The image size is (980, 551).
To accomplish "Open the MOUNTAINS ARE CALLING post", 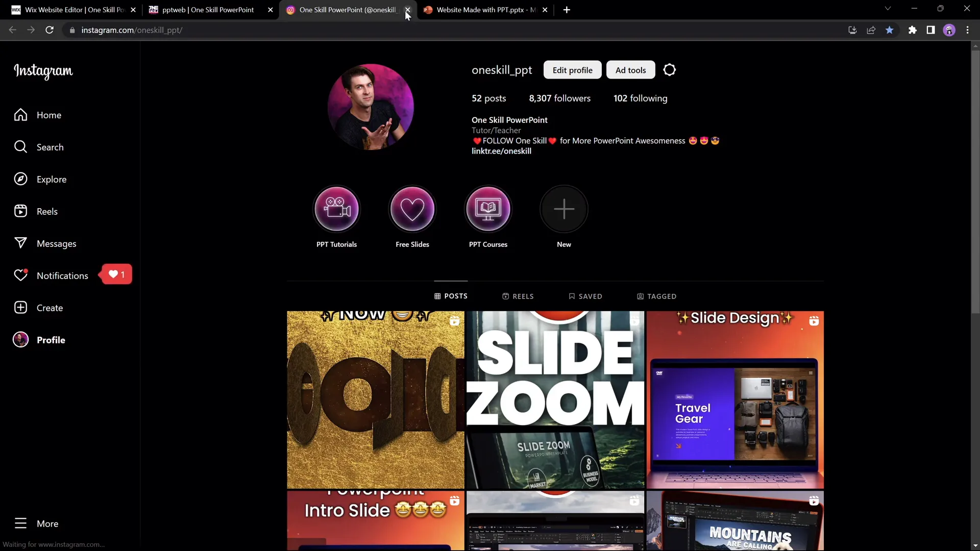I will pyautogui.click(x=735, y=521).
